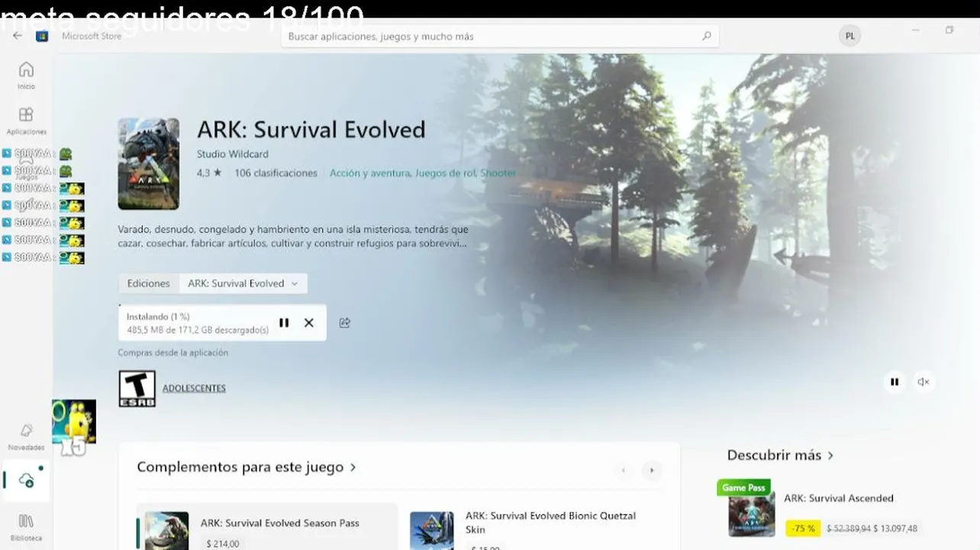Toggle the trailer sound mute button
Viewport: 980px width, 550px height.
tap(923, 382)
